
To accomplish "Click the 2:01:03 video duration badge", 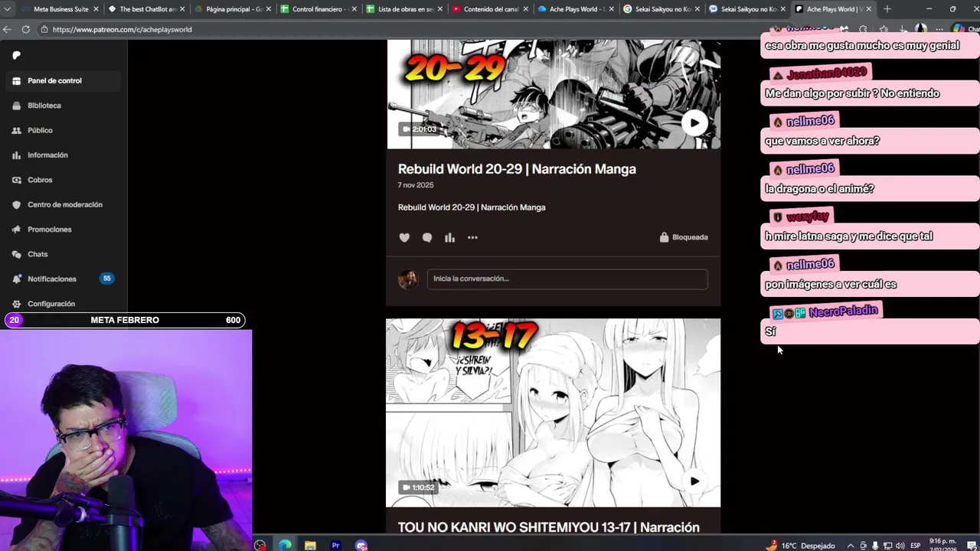I will [420, 129].
